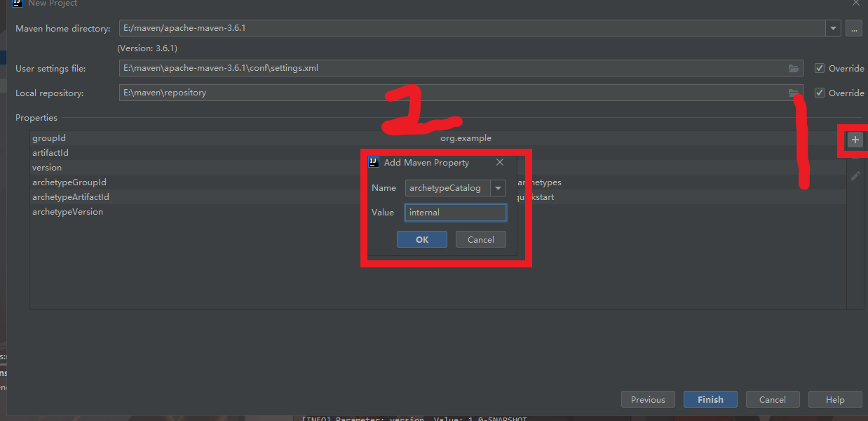This screenshot has height=421, width=868.
Task: Toggle Override checkbox for User settings file
Action: click(820, 68)
